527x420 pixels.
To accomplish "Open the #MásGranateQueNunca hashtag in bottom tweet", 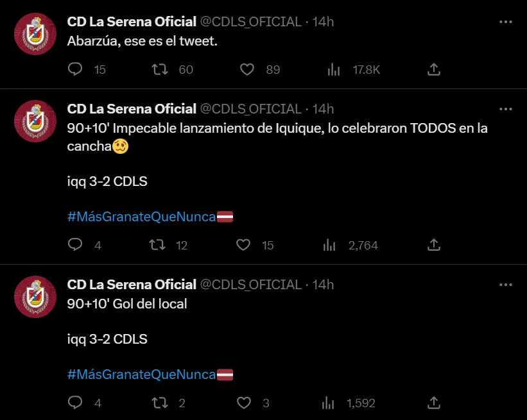I will coord(142,374).
